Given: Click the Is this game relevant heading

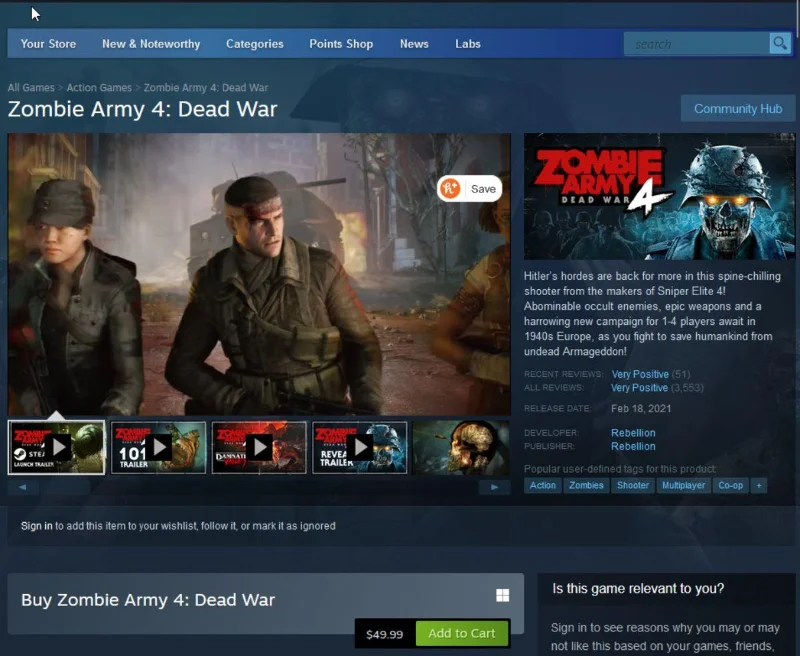Looking at the screenshot, I should (x=638, y=589).
